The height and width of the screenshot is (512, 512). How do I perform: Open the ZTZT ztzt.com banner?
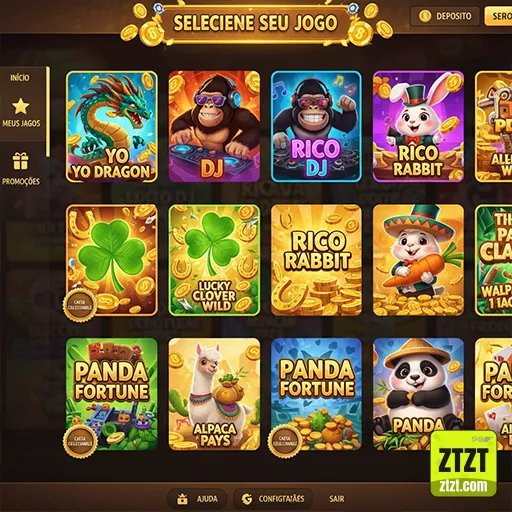pos(464,464)
